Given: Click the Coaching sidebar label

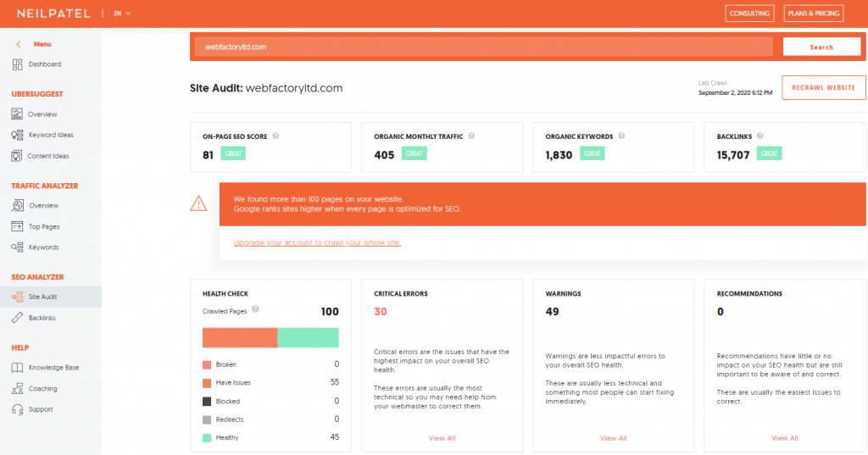Looking at the screenshot, I should [x=42, y=389].
